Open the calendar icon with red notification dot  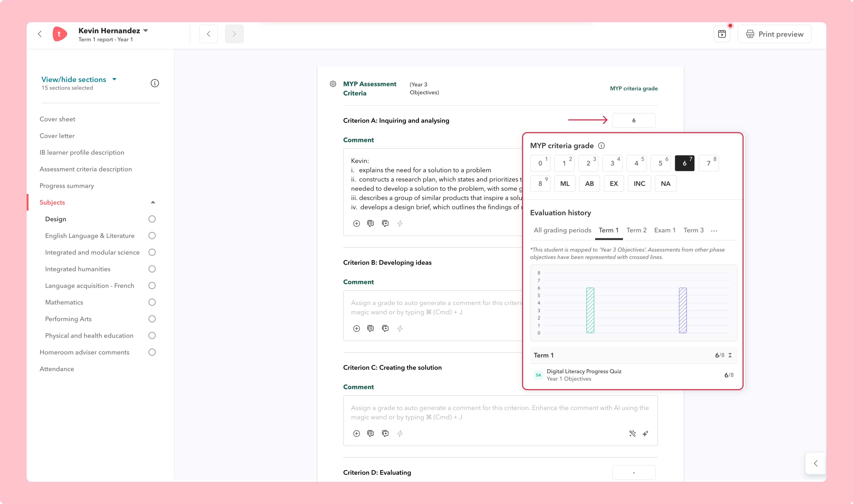(722, 34)
